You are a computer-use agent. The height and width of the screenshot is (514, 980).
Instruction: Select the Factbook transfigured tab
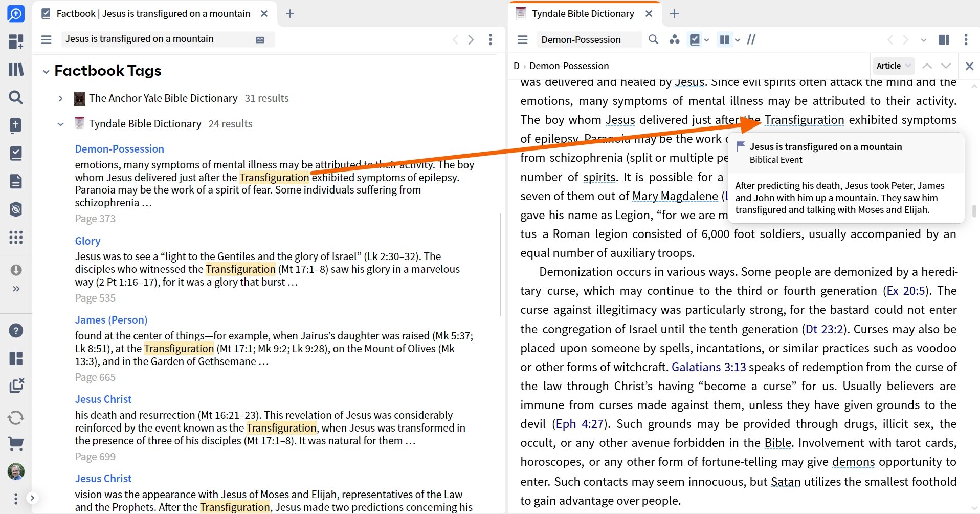point(153,14)
